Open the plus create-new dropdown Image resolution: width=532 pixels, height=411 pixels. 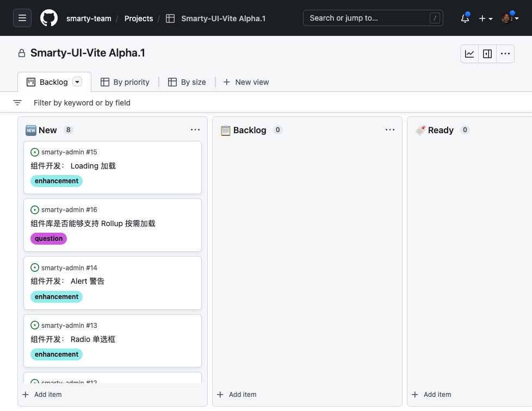(x=485, y=18)
